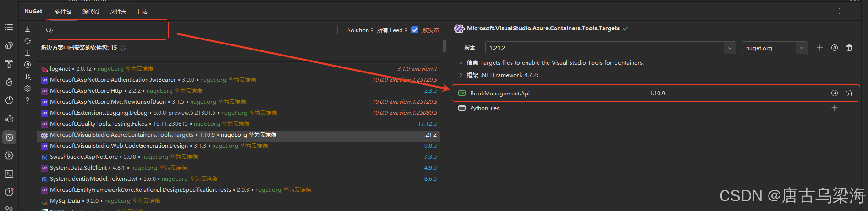Select Microsoft.QualityTools.Testing.Fakes package row

click(239, 124)
